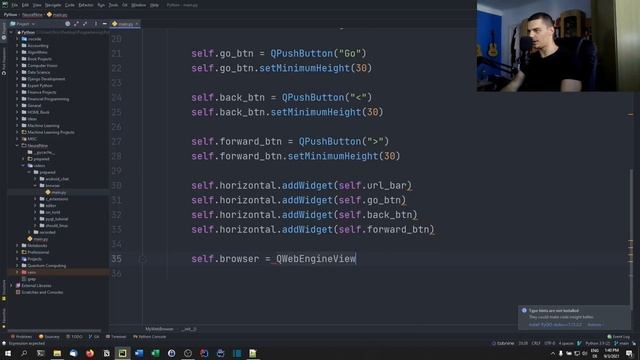Viewport: 640px width, 360px height.
Task: Expand the Accounting folder
Action: (x=17, y=46)
